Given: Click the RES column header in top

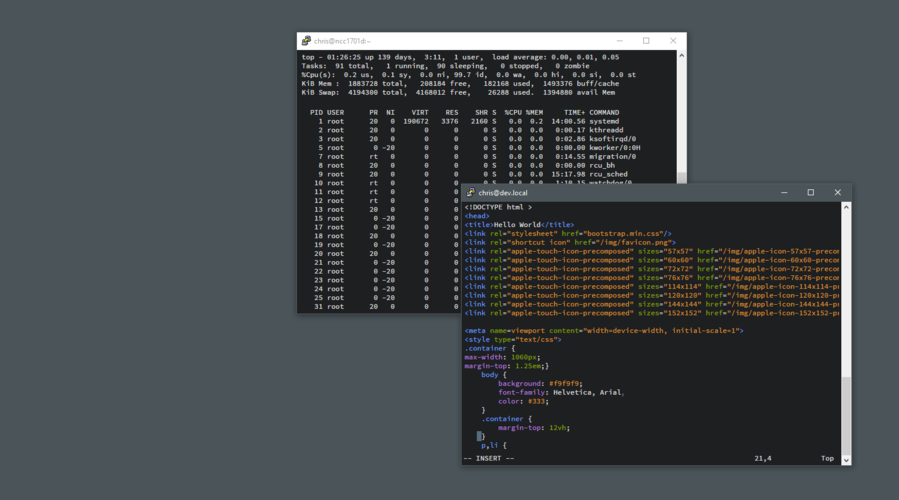Looking at the screenshot, I should [452, 112].
